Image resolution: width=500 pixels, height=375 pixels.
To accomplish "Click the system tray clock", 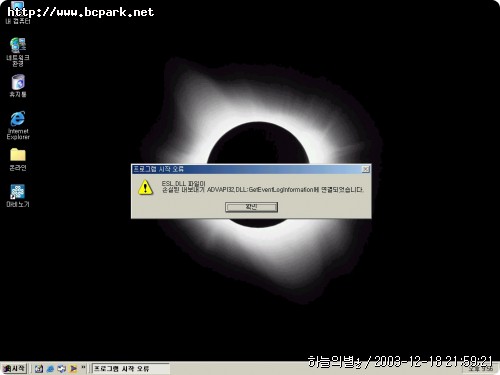I will (480, 369).
